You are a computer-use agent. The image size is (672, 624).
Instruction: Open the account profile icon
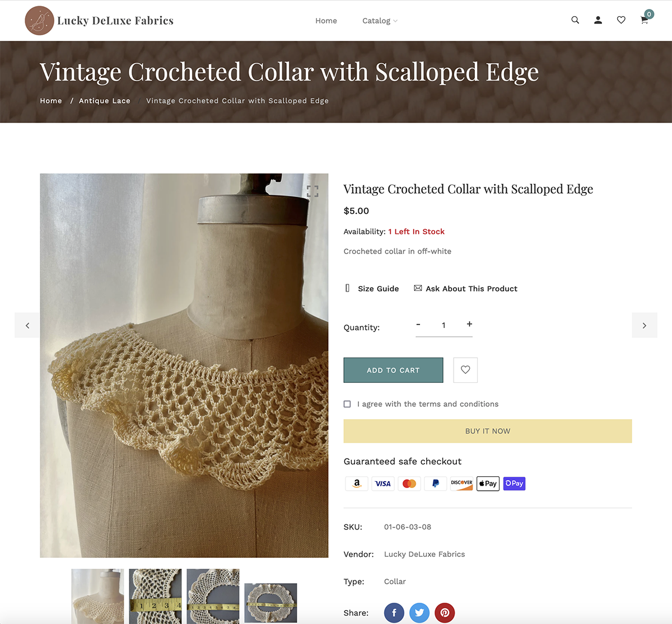[598, 20]
